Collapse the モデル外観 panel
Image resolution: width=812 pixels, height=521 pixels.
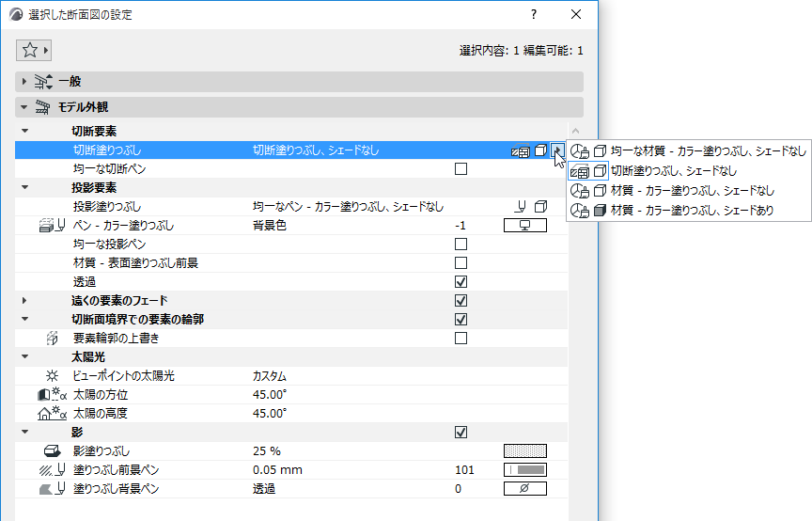(23, 107)
